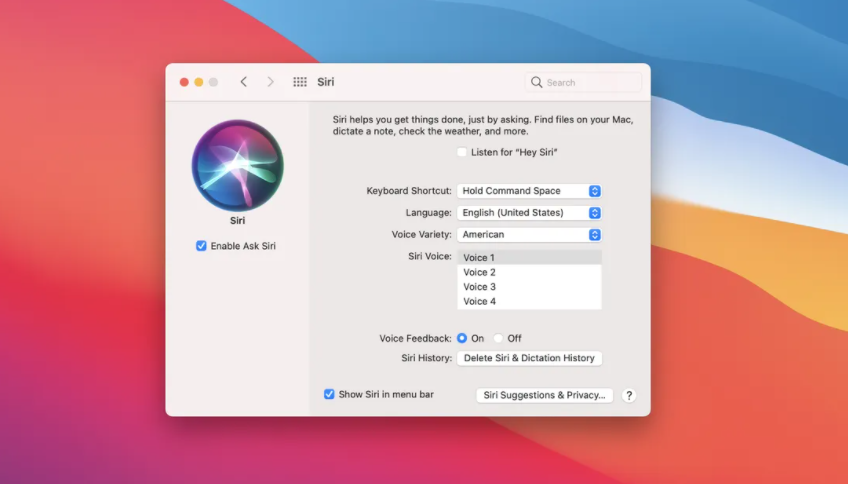This screenshot has width=848, height=484.
Task: Click the magnifying glass search icon
Action: [x=536, y=82]
